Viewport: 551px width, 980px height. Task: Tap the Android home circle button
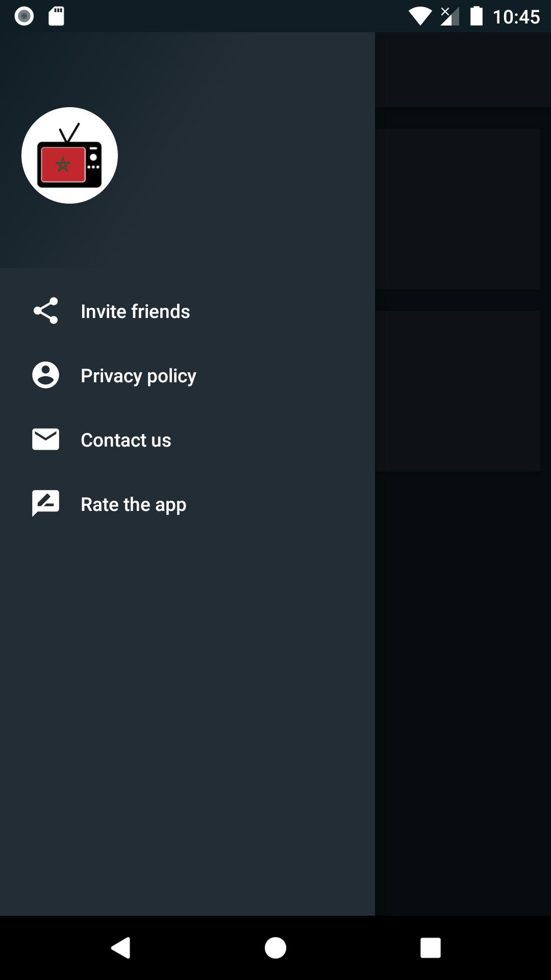[x=275, y=948]
